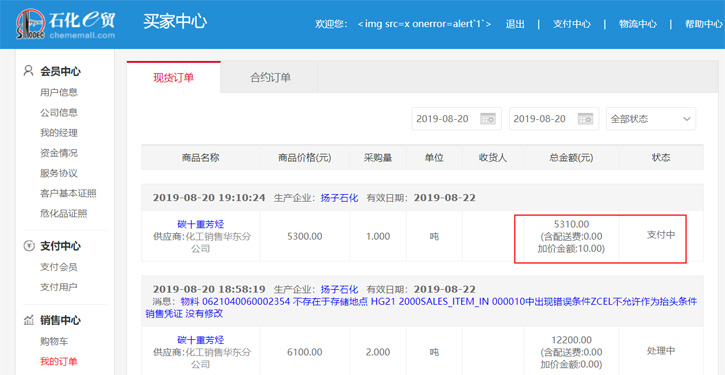The image size is (725, 375).
Task: Click the 商品价格(元) column header
Action: pos(305,158)
